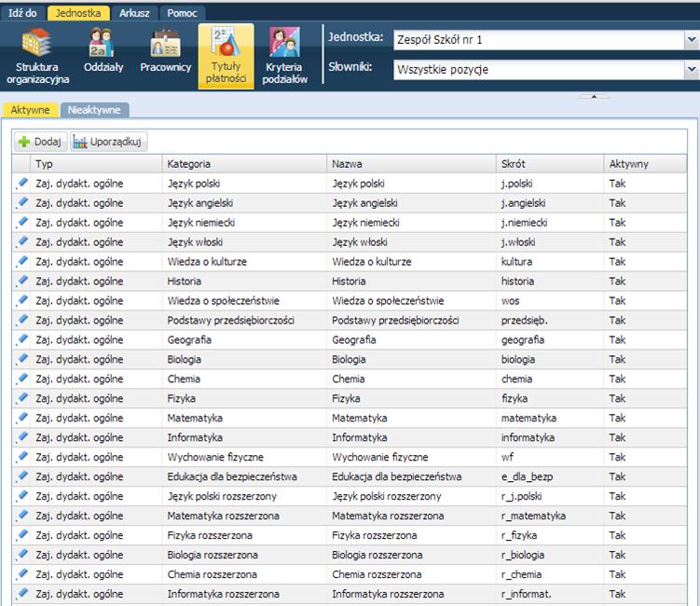Collapse ribbon with small arrow handle
The image size is (700, 606).
pos(594,96)
